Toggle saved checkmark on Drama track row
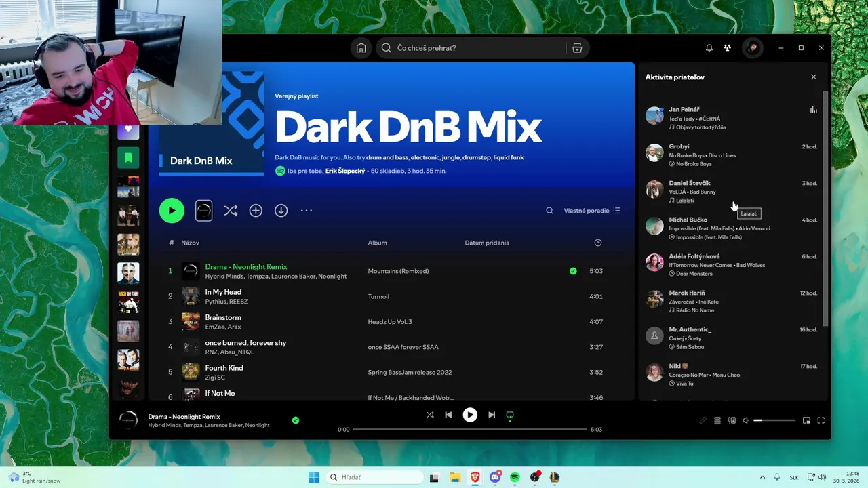Screen dimensions: 868x488 [x=573, y=271]
